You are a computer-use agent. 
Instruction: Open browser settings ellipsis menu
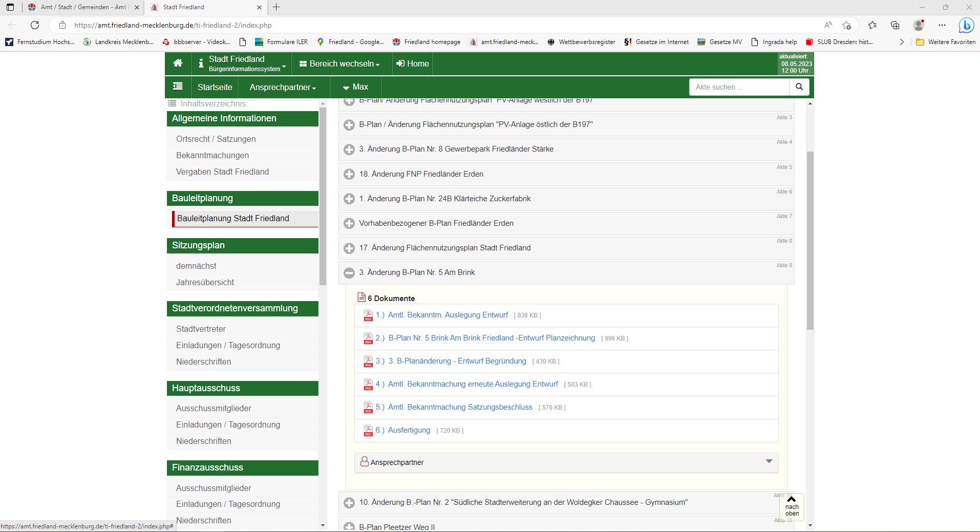click(x=942, y=25)
